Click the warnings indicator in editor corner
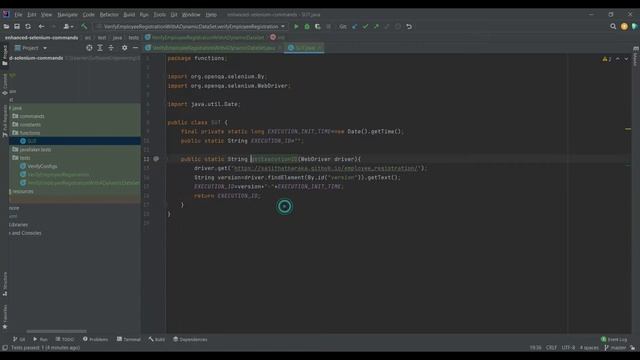The image size is (640, 360). (607, 59)
